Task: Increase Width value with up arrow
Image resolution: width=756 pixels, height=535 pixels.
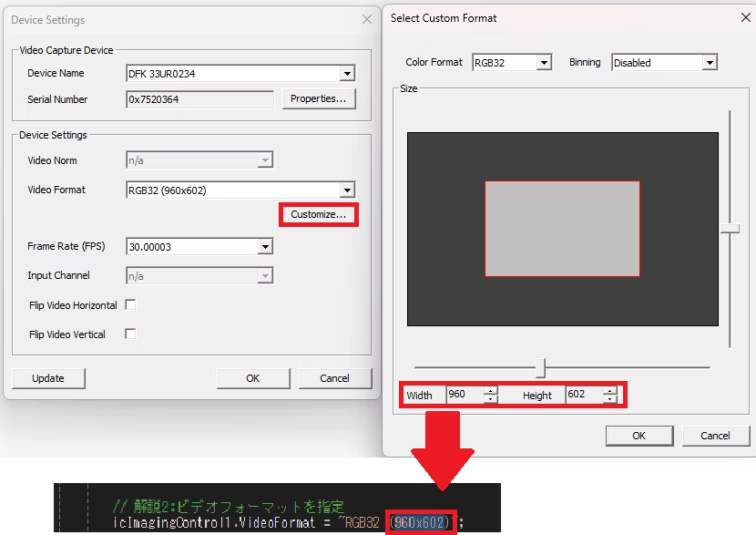Action: click(x=490, y=391)
